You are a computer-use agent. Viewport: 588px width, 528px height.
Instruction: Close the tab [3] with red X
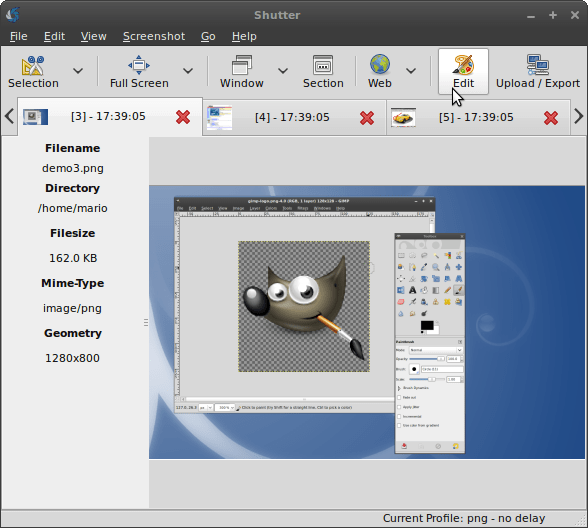point(183,117)
